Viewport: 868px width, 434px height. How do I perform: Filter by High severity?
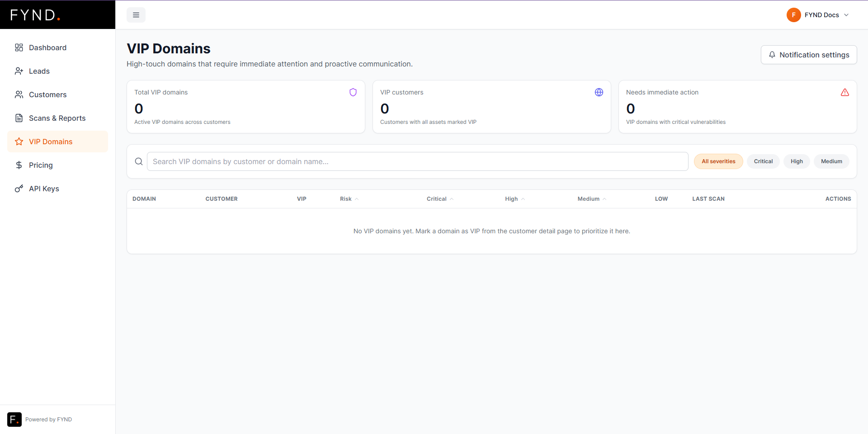pyautogui.click(x=797, y=161)
